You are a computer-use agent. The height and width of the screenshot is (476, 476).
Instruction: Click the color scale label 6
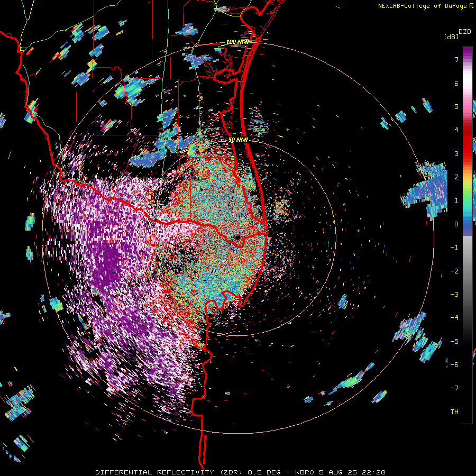click(x=456, y=83)
